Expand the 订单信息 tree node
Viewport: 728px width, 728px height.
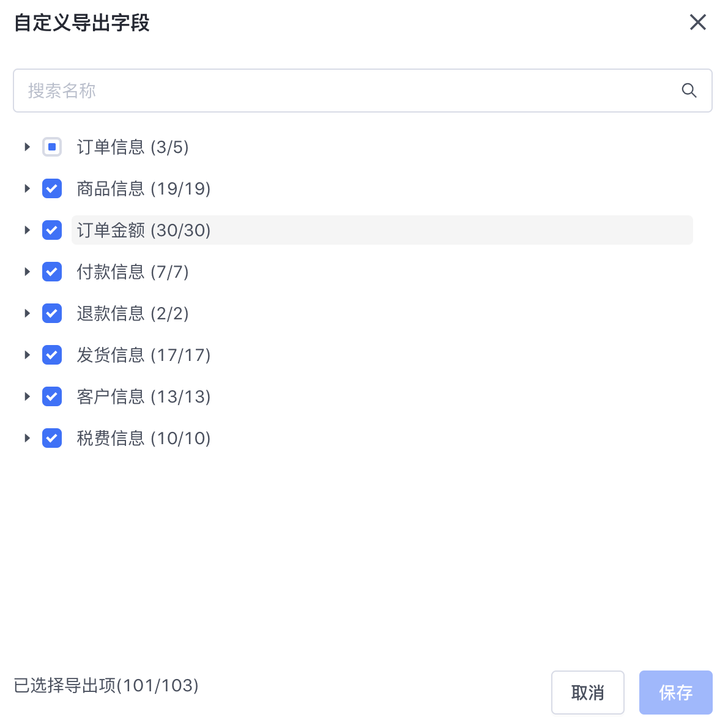[27, 147]
